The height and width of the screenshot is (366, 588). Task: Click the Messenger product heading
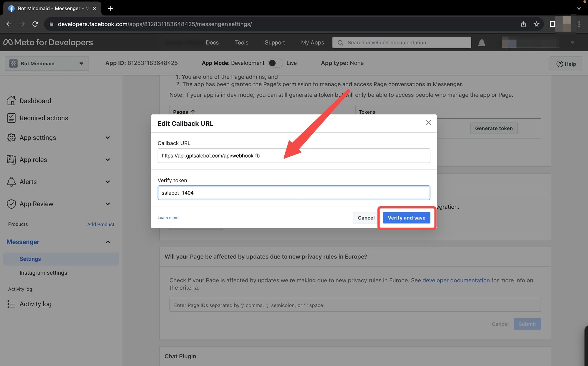pos(23,242)
